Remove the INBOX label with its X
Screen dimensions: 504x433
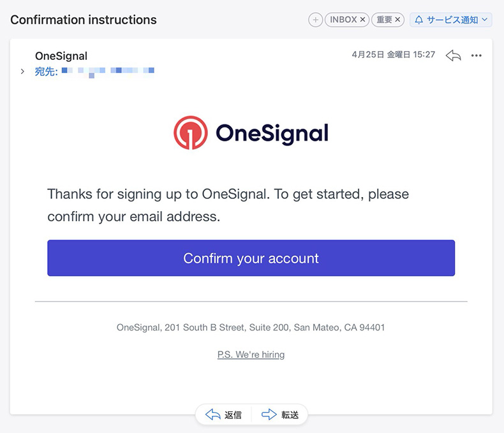pos(362,20)
